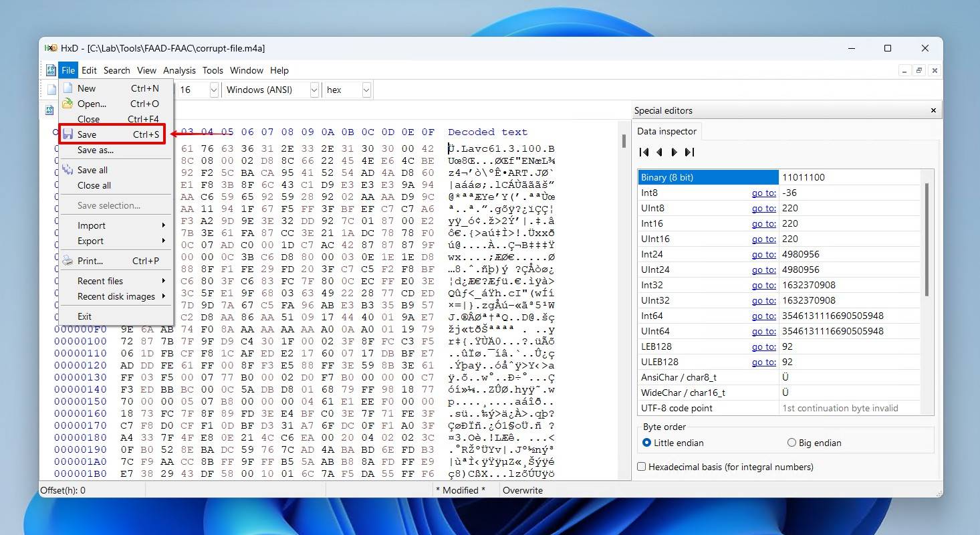Jump to last byte in Data inspector
This screenshot has height=535, width=980.
690,152
